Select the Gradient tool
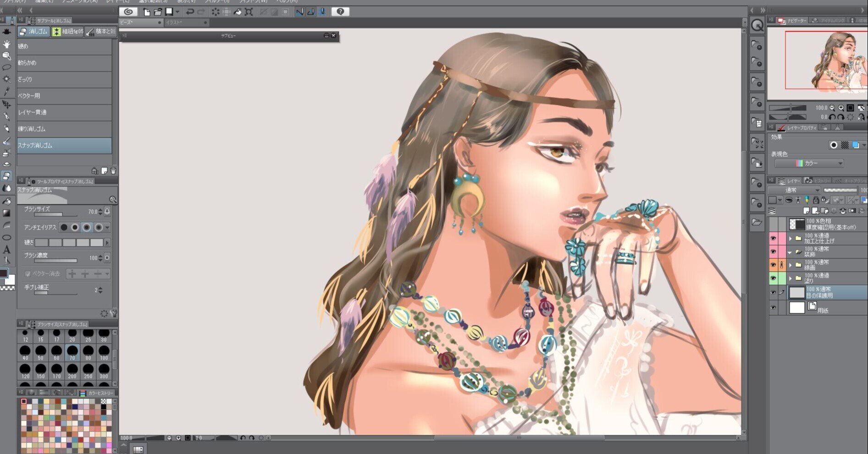868x454 pixels. tap(6, 213)
